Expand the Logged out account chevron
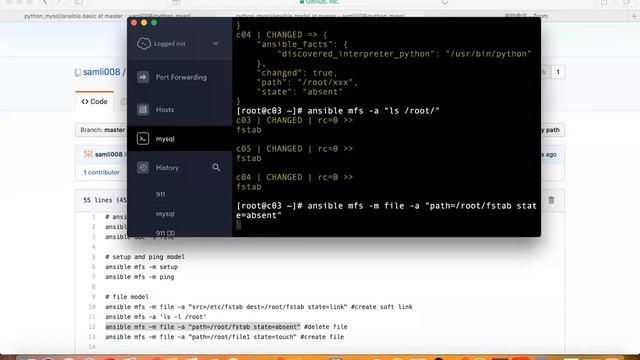 click(216, 43)
